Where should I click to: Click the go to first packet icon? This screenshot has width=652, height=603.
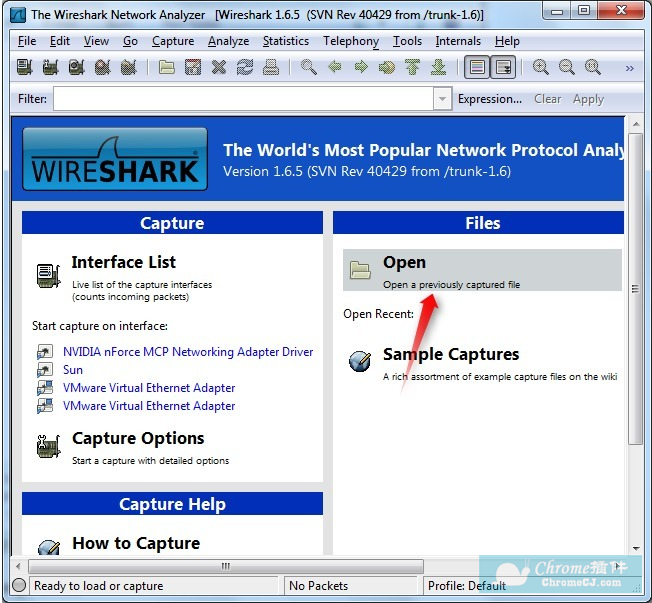pyautogui.click(x=412, y=67)
